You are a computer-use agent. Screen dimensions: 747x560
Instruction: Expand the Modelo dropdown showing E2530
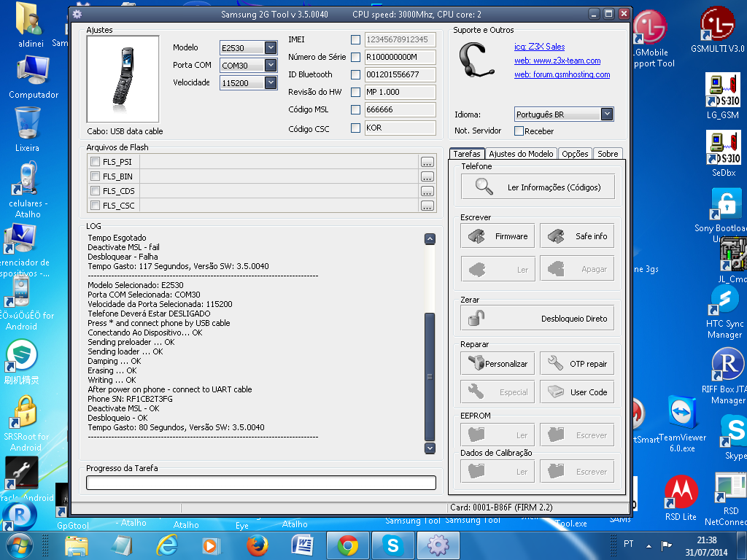click(x=271, y=47)
